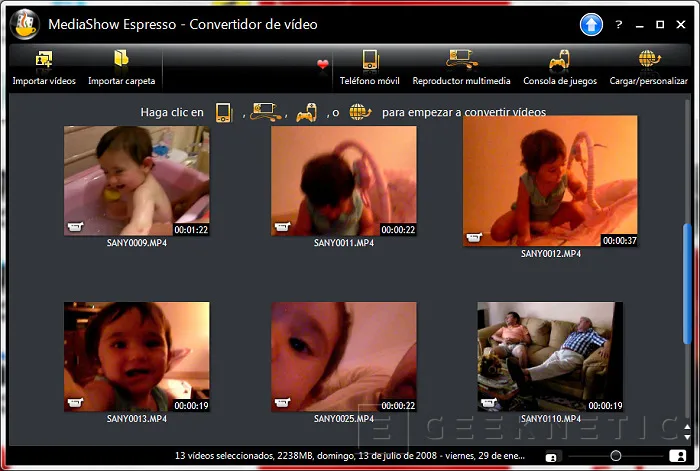This screenshot has width=700, height=471.
Task: Click camcorder icon on SANY0025.MP4 thumbnail
Action: coord(282,403)
